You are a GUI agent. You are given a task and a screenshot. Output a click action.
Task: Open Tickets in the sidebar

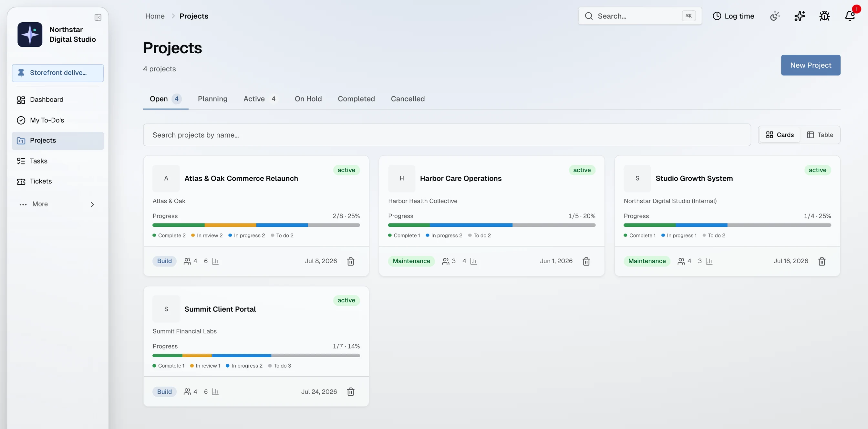57,181
